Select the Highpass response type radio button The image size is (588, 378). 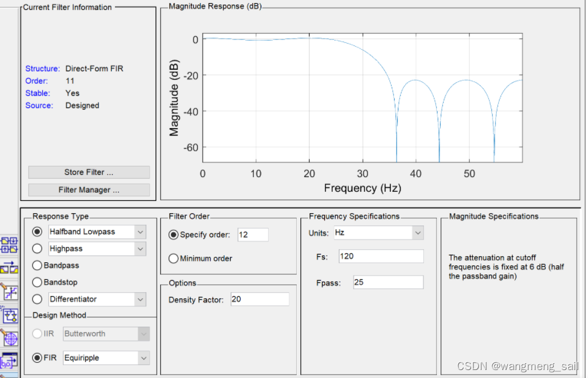tap(37, 249)
